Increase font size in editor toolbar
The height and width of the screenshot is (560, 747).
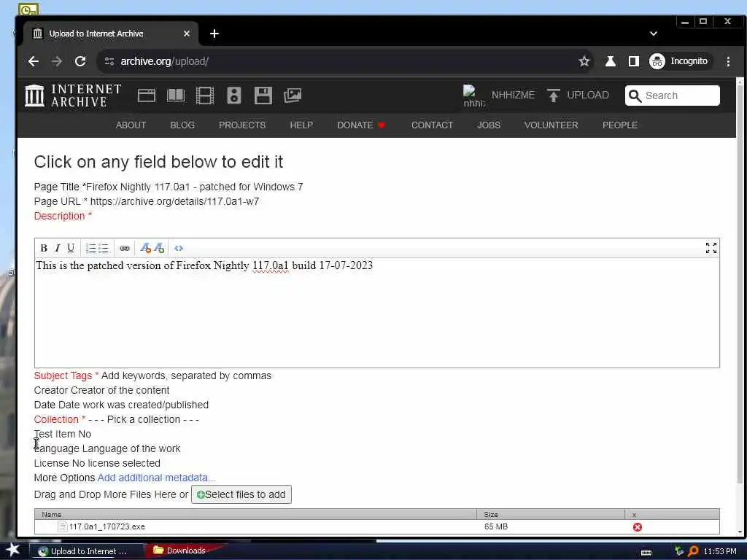coord(159,248)
